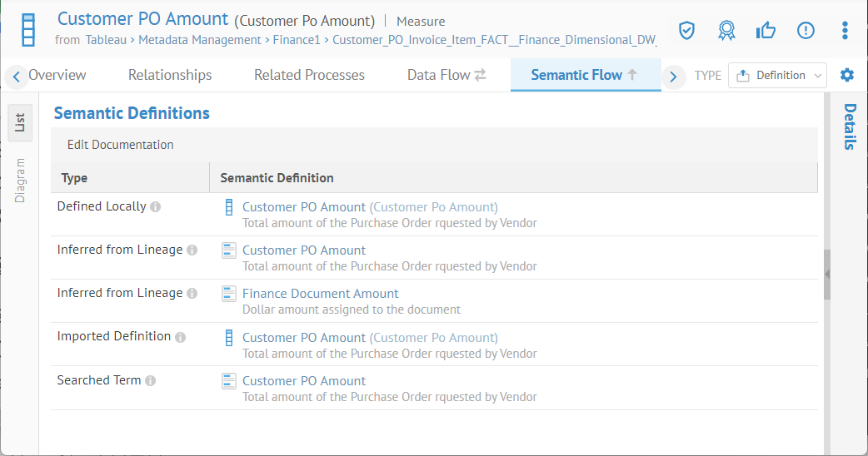
Task: Open the Definition type dropdown
Action: pyautogui.click(x=777, y=75)
